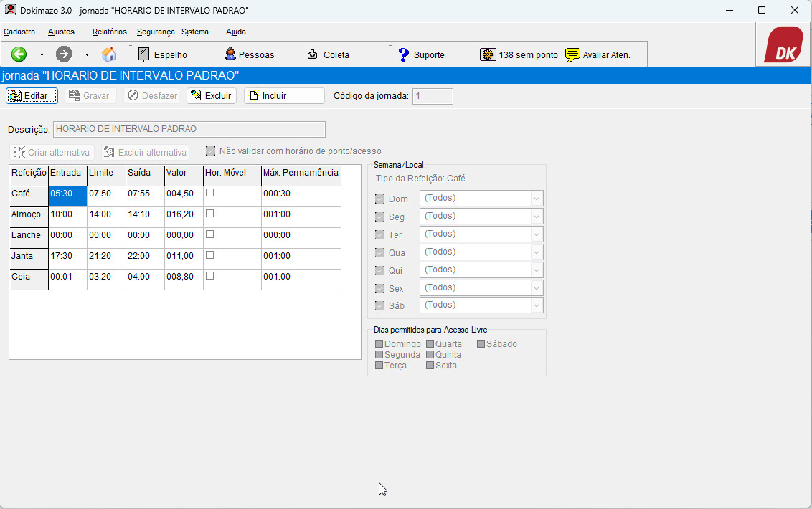Open Coleta from the toolbar
The height and width of the screenshot is (509, 812).
[x=328, y=54]
